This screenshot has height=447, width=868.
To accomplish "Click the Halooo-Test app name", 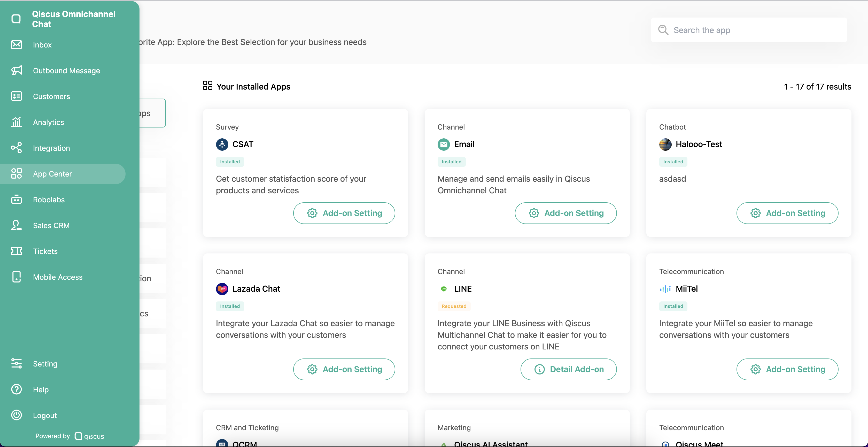I will pyautogui.click(x=699, y=145).
